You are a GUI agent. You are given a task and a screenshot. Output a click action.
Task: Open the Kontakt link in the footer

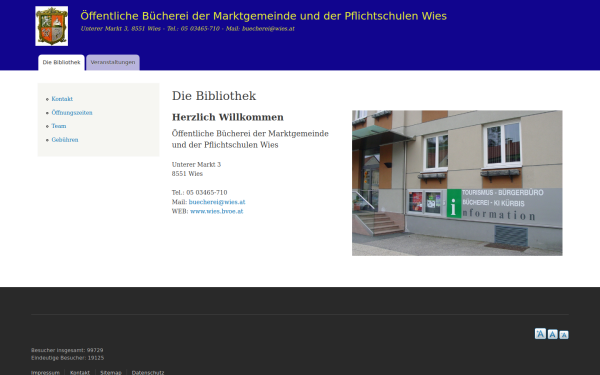point(80,372)
